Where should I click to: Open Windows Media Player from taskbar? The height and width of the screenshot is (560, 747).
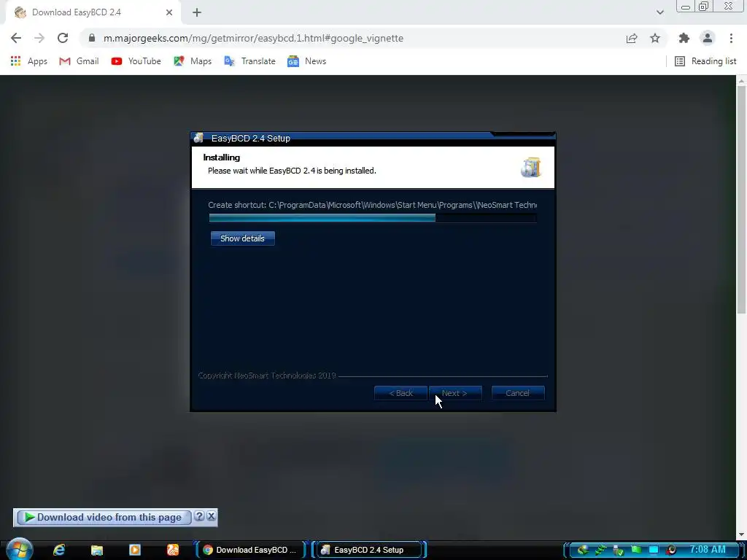point(135,550)
